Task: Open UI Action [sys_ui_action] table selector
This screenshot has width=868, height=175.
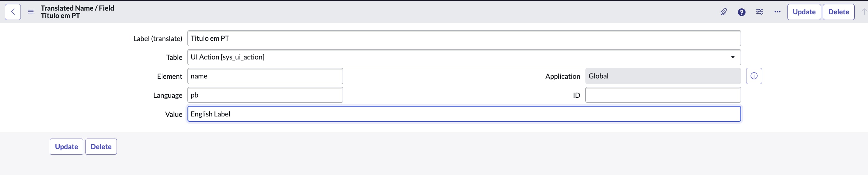Action: (464, 57)
